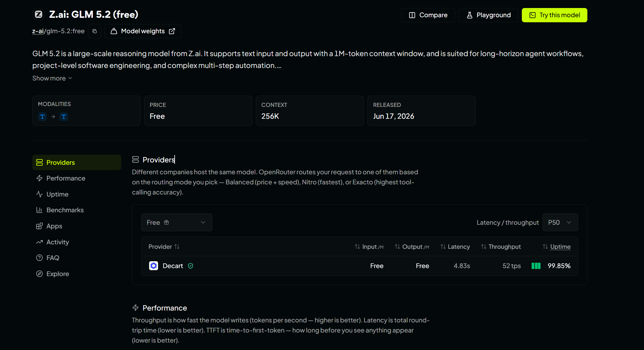The height and width of the screenshot is (350, 644).
Task: Click the Try this model button
Action: tap(554, 15)
